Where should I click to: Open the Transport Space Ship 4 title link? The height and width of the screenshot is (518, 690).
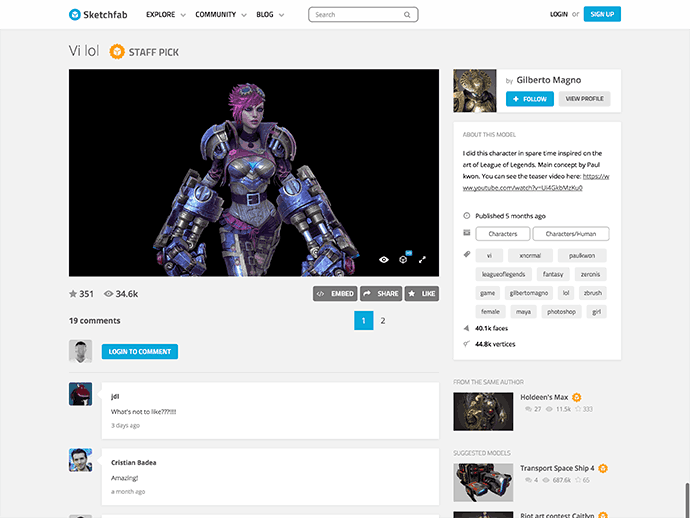(x=557, y=468)
